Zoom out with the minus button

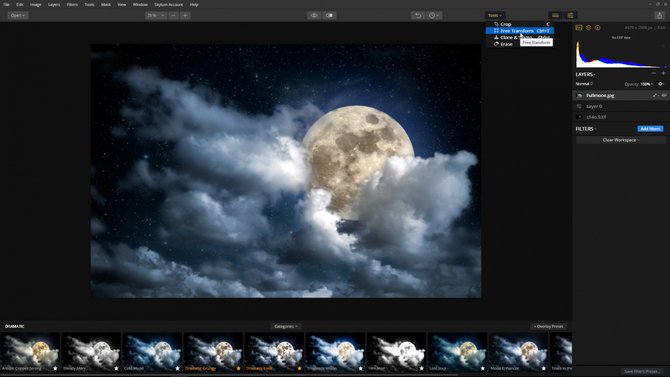[x=173, y=15]
